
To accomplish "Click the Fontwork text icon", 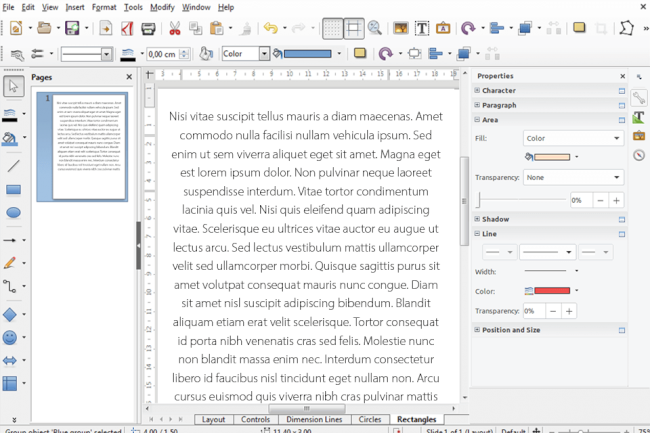I will (x=443, y=28).
